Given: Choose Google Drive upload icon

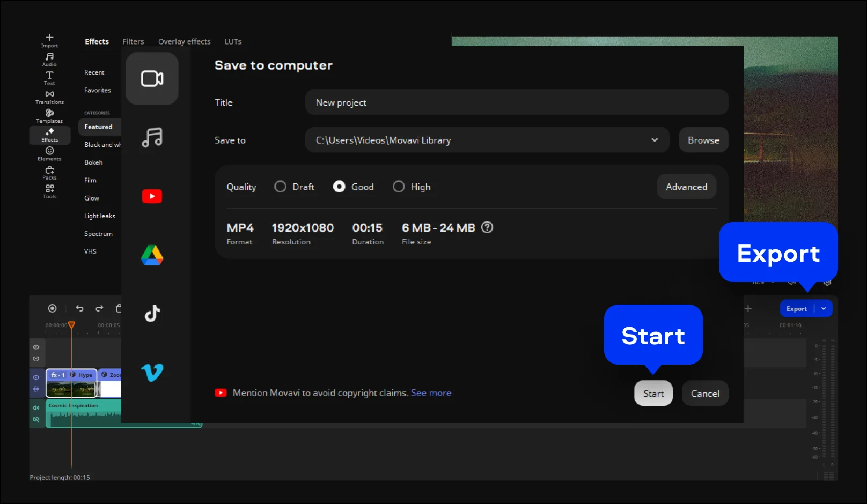Looking at the screenshot, I should coord(152,255).
